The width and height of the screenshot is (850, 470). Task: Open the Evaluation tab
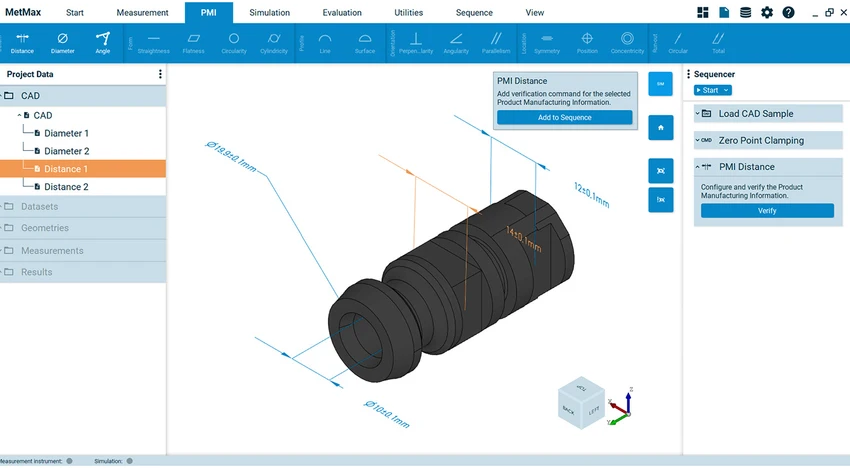point(342,12)
